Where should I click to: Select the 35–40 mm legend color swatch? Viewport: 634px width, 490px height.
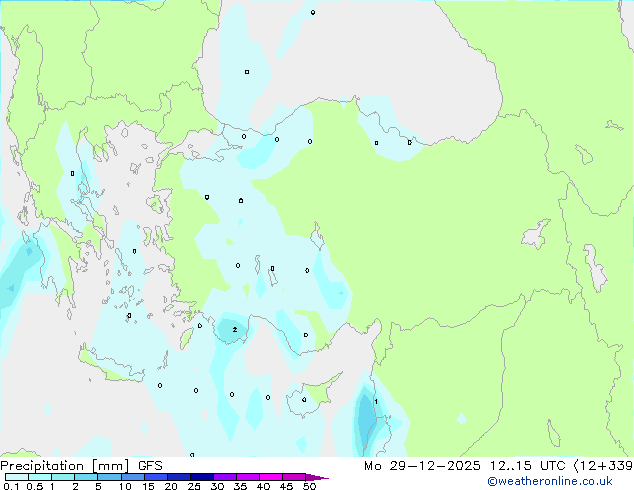[x=248, y=477]
